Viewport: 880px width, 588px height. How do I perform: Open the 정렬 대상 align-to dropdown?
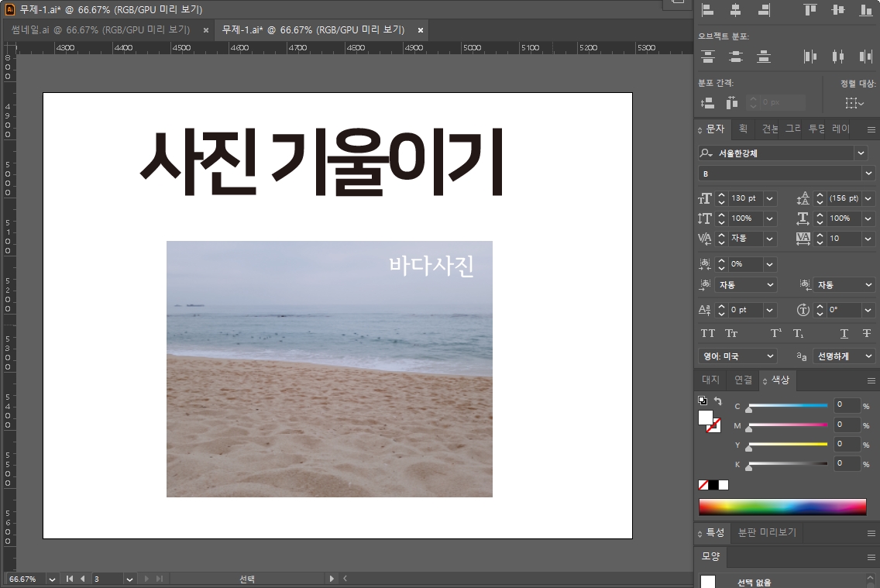[x=854, y=103]
